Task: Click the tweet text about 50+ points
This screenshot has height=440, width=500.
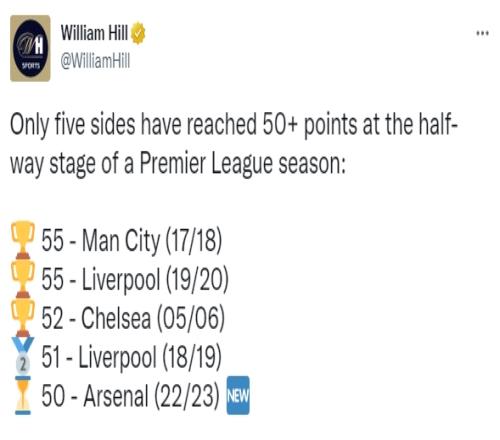Action: tap(234, 144)
